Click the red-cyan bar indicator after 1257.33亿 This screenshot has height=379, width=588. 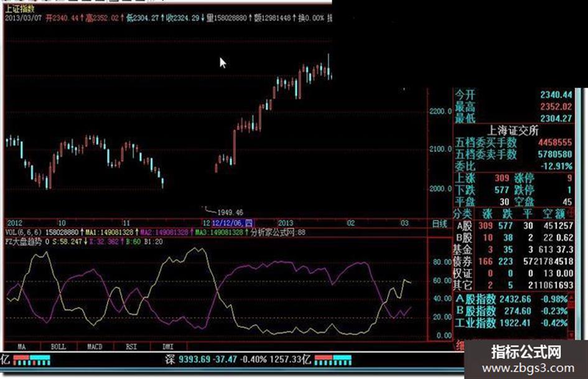[x=333, y=360]
